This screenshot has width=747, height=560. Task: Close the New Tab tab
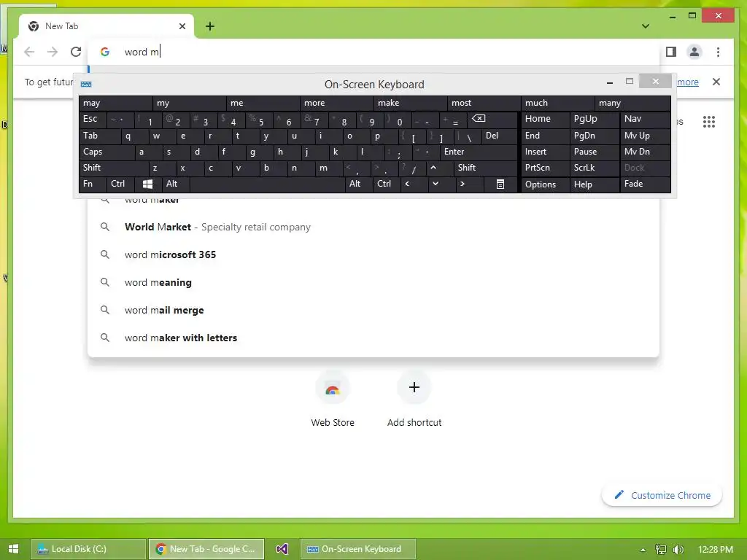pos(182,26)
